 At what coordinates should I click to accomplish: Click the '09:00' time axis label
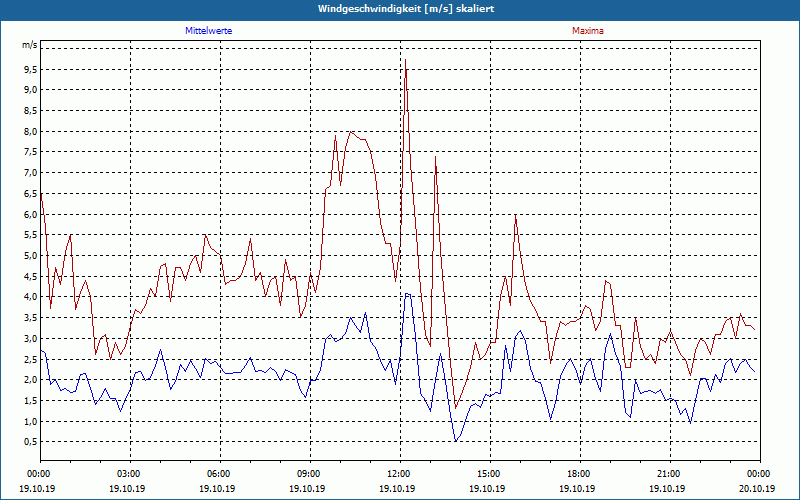coord(307,474)
